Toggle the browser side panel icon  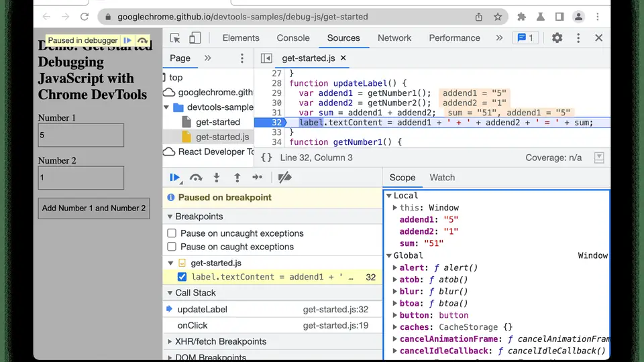pyautogui.click(x=559, y=17)
